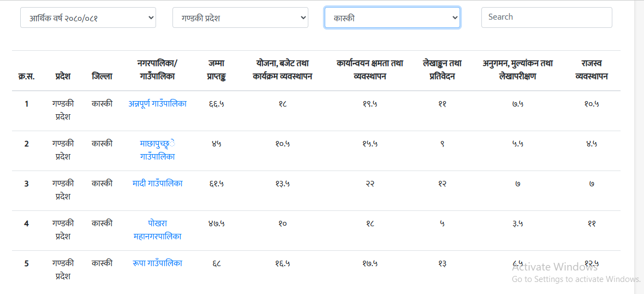
Task: Click total score ६६.५ in row 1
Action: pos(217,104)
